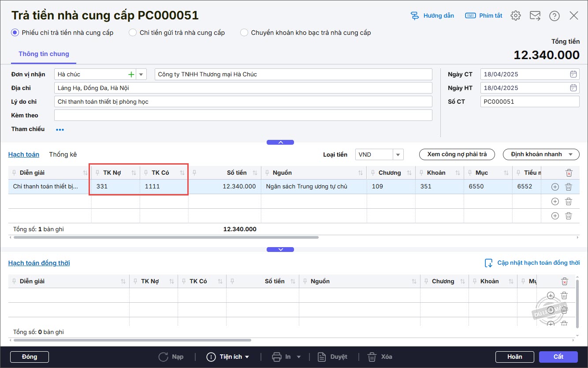588x368 pixels.
Task: Click the printer In icon
Action: pyautogui.click(x=277, y=357)
